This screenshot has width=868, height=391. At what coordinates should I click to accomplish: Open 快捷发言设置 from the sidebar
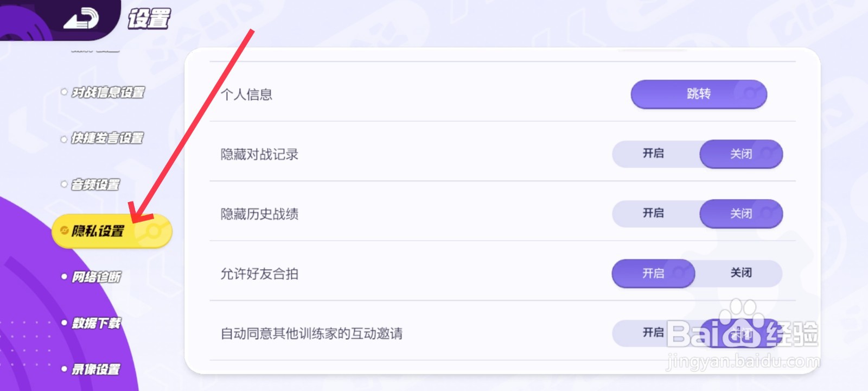pyautogui.click(x=107, y=138)
